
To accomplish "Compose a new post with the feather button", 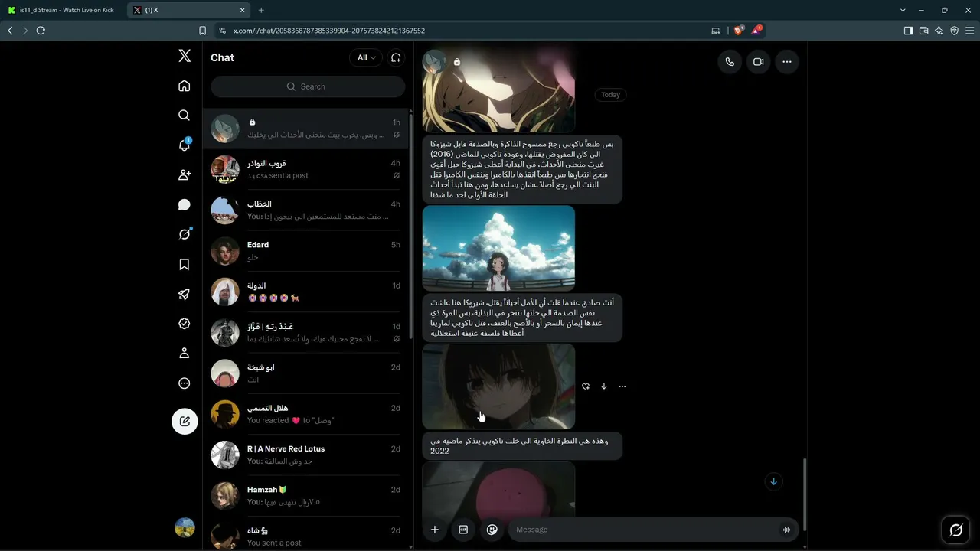I will pyautogui.click(x=185, y=421).
